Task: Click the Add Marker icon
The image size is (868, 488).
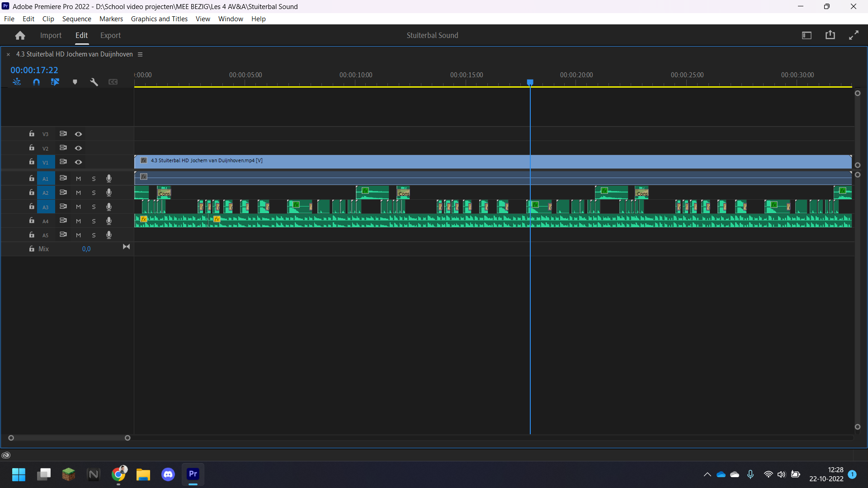Action: coord(75,82)
